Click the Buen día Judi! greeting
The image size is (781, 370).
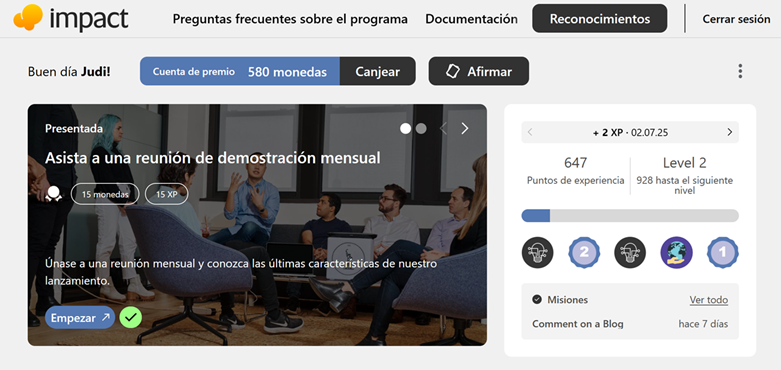click(x=69, y=72)
